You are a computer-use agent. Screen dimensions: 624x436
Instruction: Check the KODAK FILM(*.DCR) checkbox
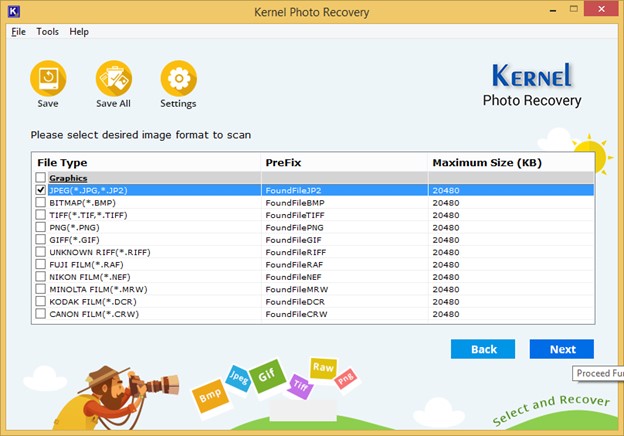[41, 301]
